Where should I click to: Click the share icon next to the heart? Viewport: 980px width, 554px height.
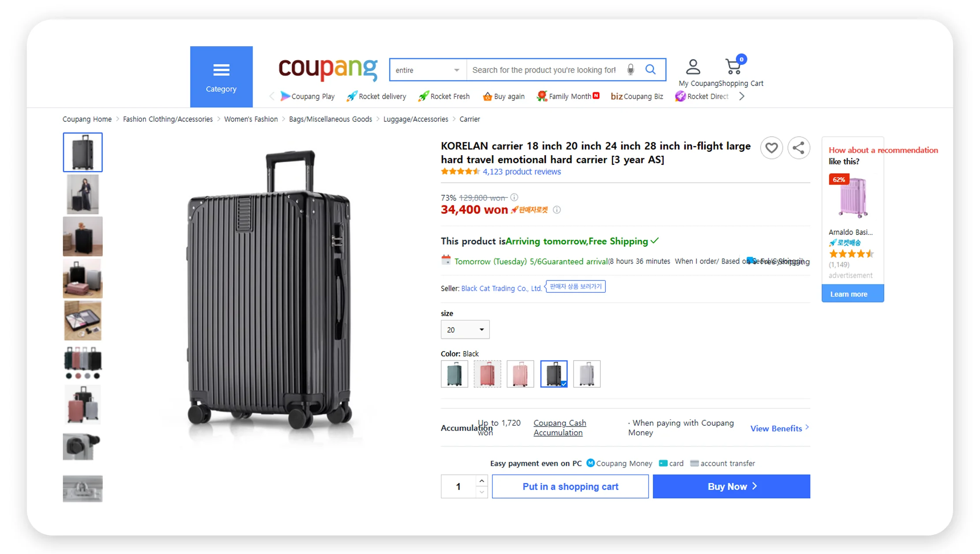(x=798, y=148)
